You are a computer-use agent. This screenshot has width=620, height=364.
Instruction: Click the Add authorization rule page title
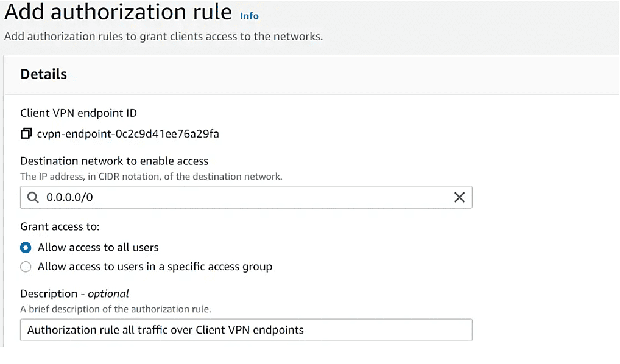click(118, 12)
